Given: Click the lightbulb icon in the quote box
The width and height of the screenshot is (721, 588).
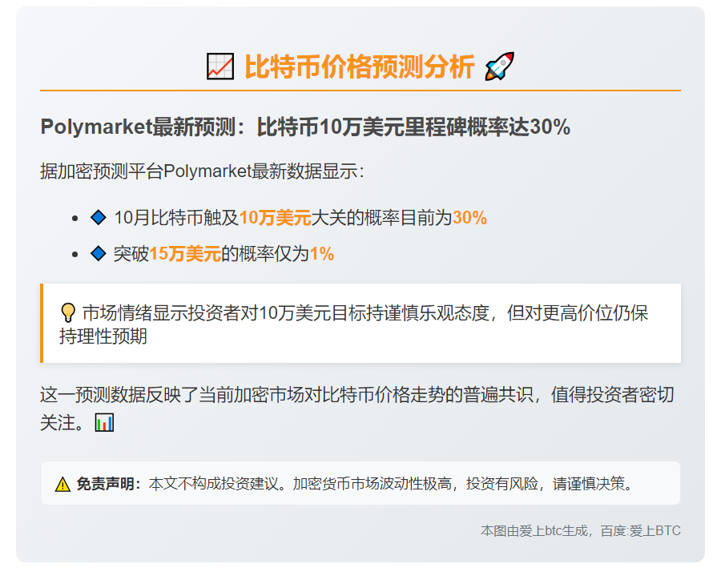Looking at the screenshot, I should (x=68, y=313).
